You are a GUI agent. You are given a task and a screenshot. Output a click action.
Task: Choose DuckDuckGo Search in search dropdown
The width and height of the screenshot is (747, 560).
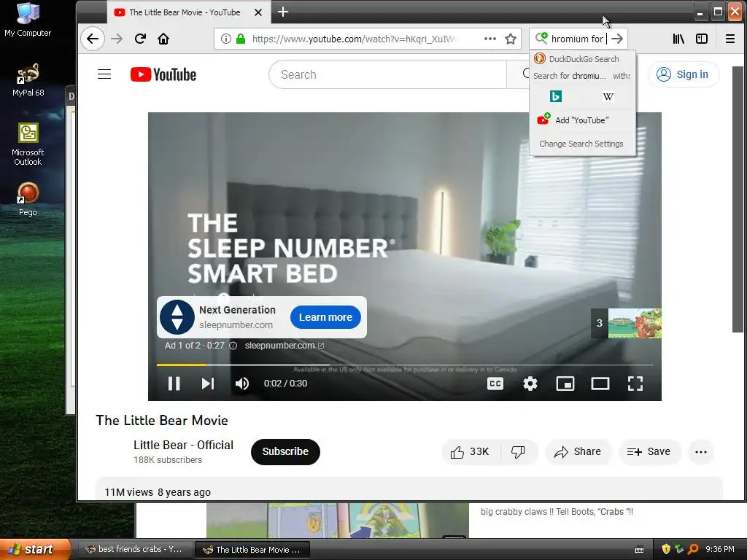tap(582, 59)
